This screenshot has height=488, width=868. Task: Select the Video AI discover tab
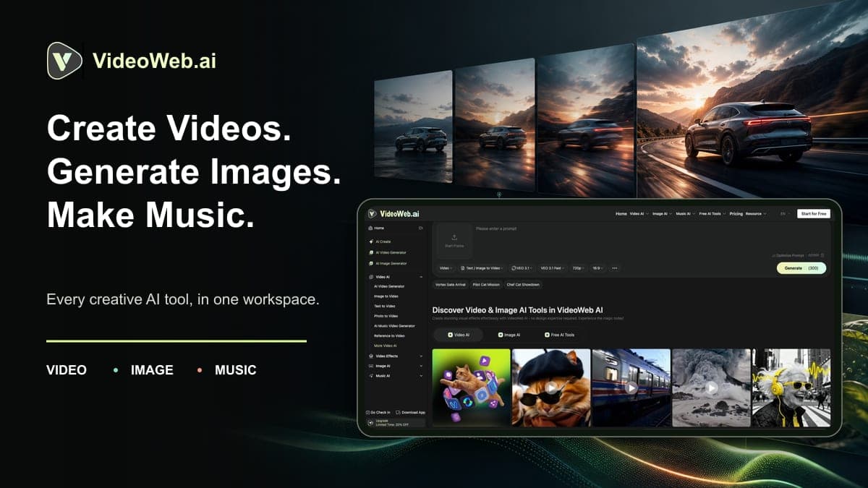point(459,335)
